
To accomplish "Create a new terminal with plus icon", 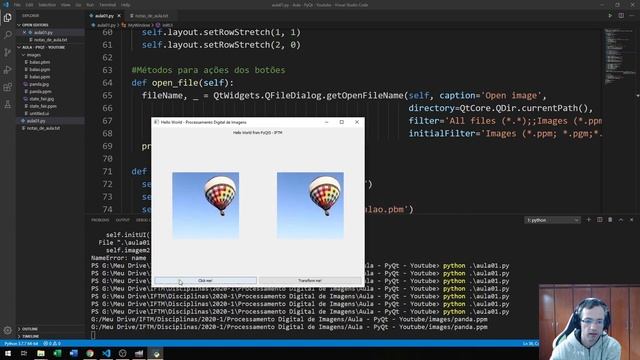I will click(x=589, y=220).
